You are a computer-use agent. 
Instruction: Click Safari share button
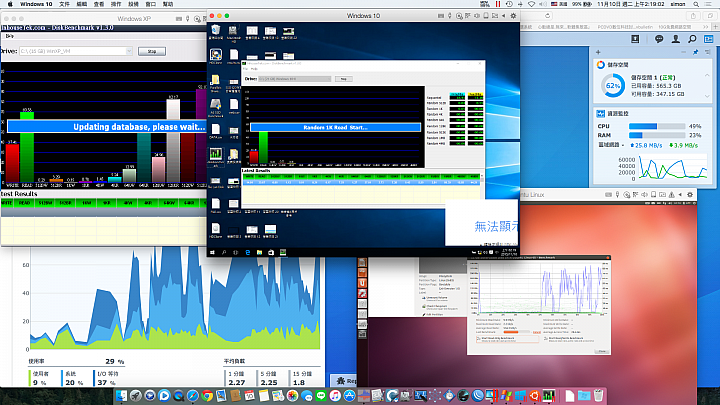[693, 15]
